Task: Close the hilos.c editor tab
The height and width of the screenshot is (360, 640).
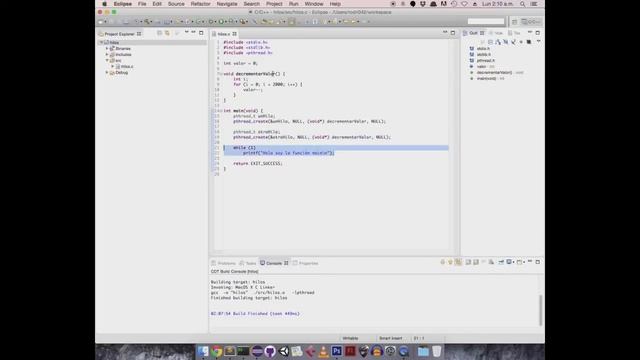Action: click(x=234, y=34)
